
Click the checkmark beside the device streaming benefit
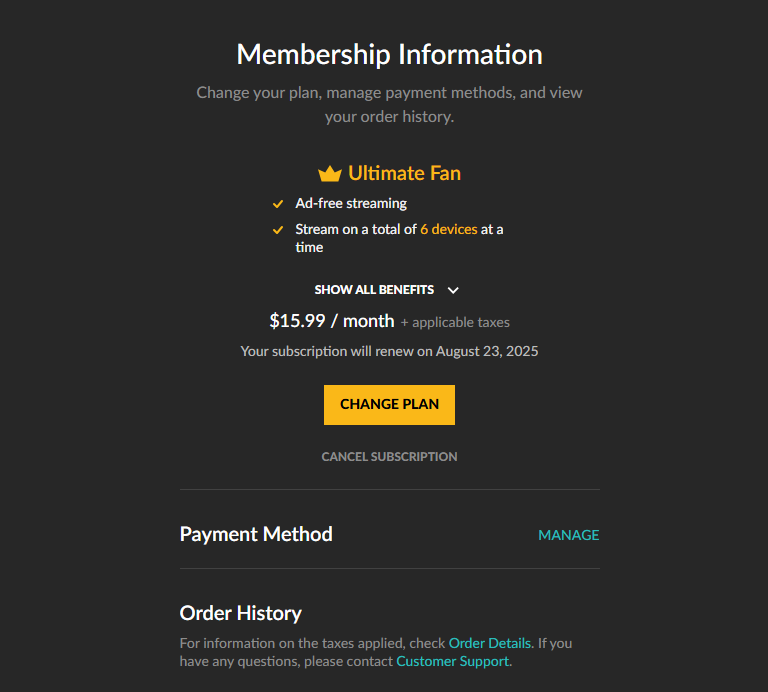point(278,230)
